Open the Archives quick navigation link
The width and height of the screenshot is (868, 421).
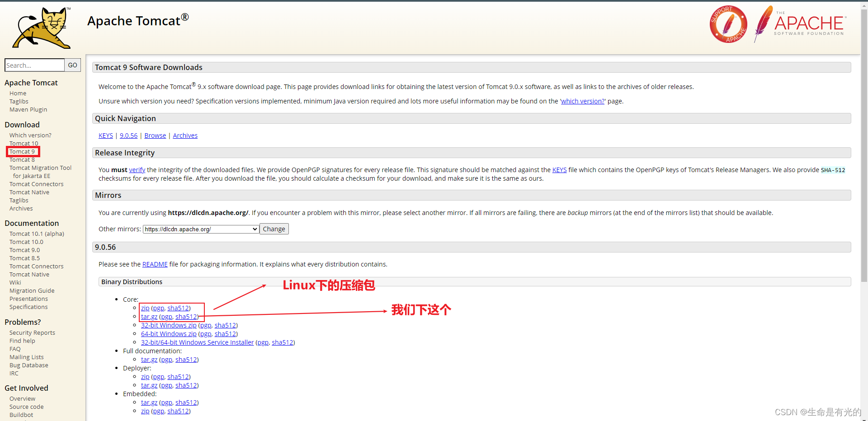[x=185, y=136]
